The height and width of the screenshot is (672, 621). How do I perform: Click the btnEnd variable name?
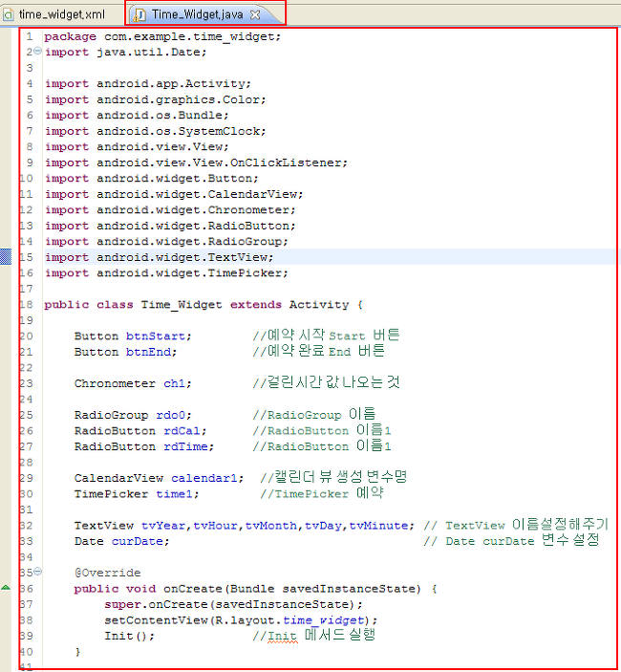[x=148, y=352]
